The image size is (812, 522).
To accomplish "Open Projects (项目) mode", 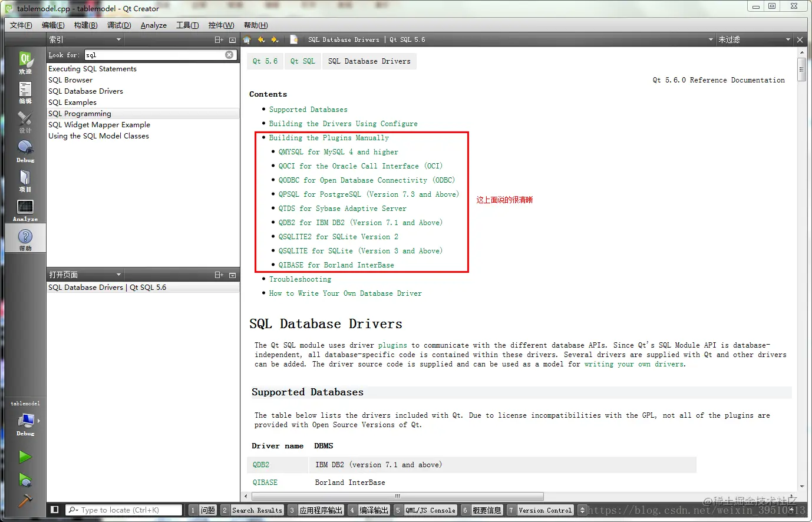I will pos(25,180).
